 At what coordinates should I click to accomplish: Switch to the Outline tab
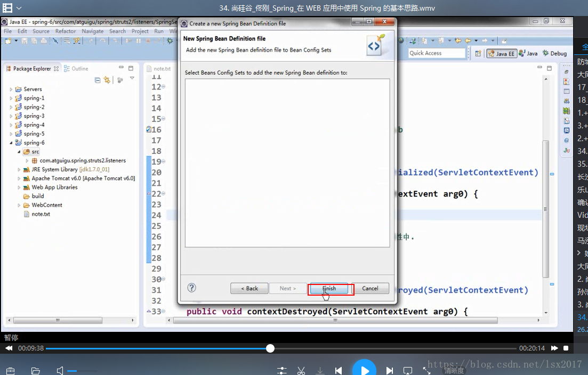click(76, 69)
